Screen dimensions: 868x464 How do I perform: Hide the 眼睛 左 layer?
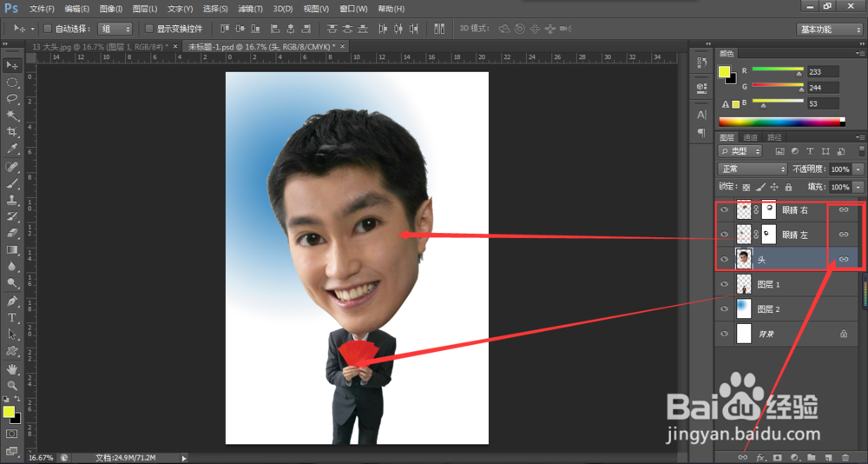(x=724, y=235)
